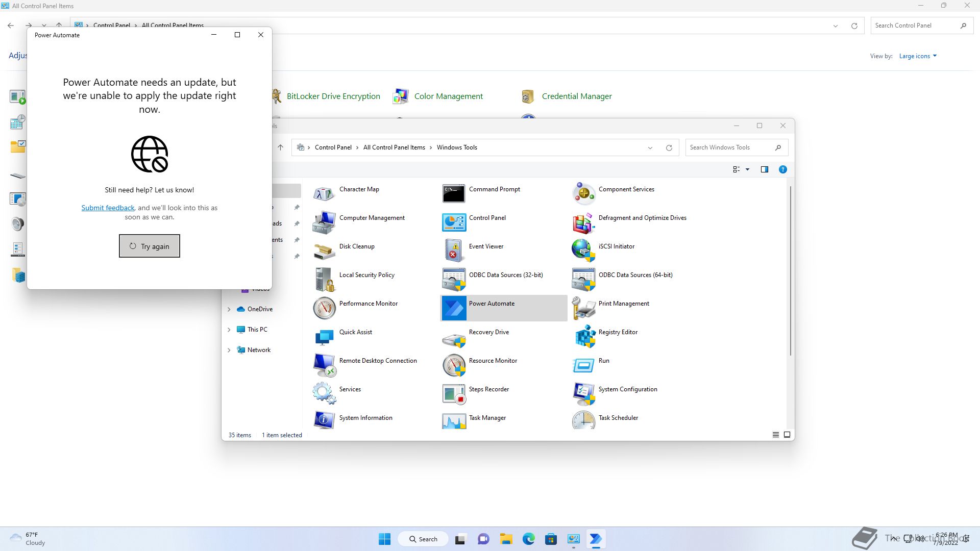Open iSCSI Initiator icon
This screenshot has width=980, height=551.
coord(583,251)
